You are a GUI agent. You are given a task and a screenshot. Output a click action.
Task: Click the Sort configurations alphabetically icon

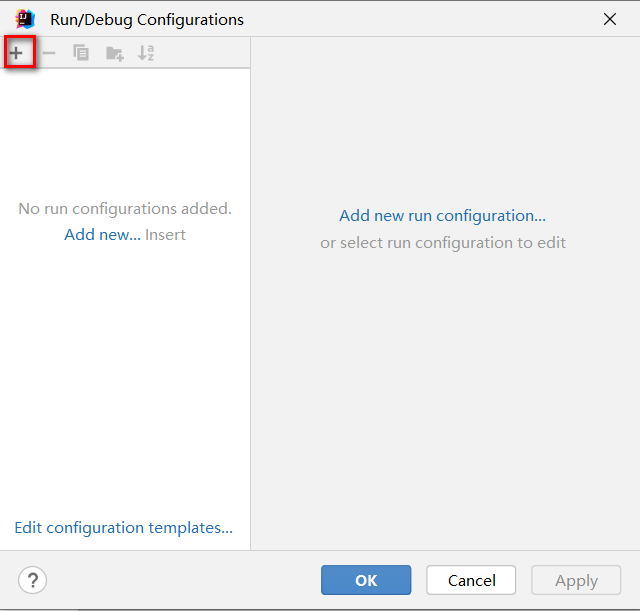click(146, 53)
